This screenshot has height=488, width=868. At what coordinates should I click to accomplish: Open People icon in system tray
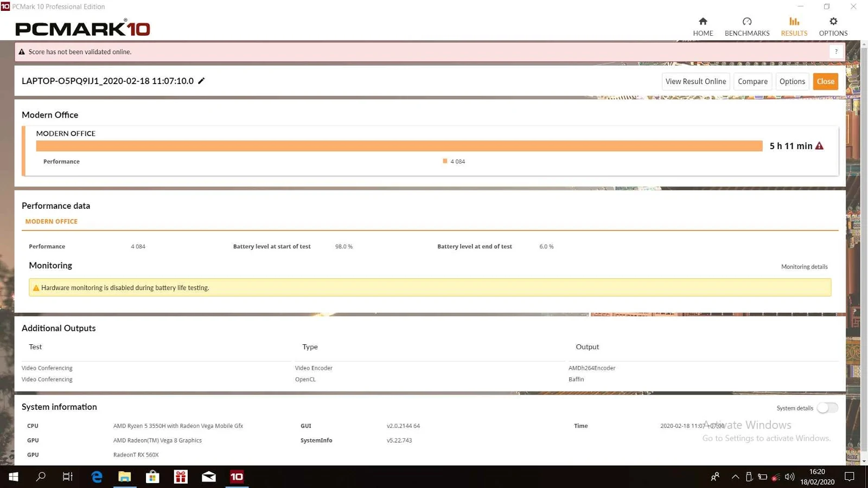[715, 477]
